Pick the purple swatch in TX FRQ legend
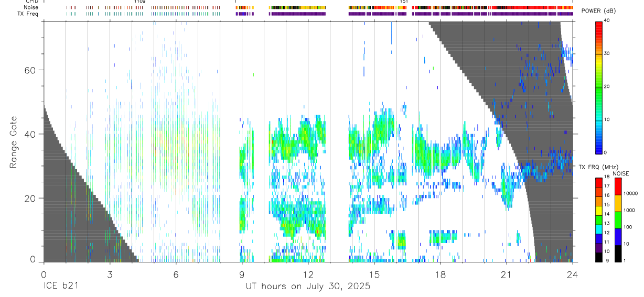The height and width of the screenshot is (297, 644). pyautogui.click(x=599, y=247)
